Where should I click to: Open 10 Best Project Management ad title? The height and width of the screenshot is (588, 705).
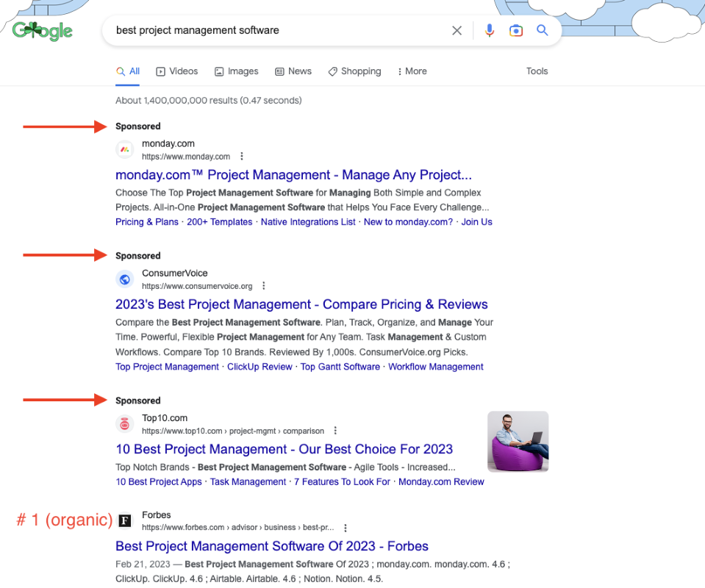click(284, 449)
